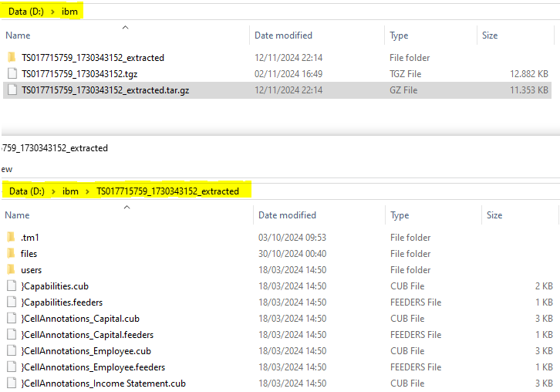560x392 pixels.
Task: Select }CellAnnotations_Employee.cub file name
Action: pyautogui.click(x=86, y=351)
